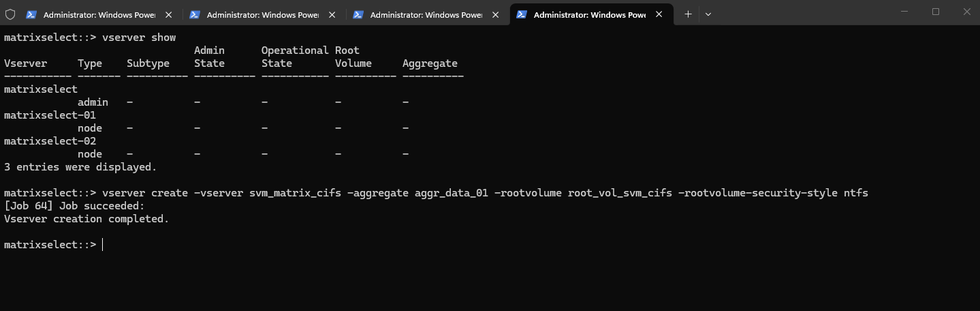Click the empty matrixselect prompt at the cursor
Viewport: 980px width, 311px height.
103,245
